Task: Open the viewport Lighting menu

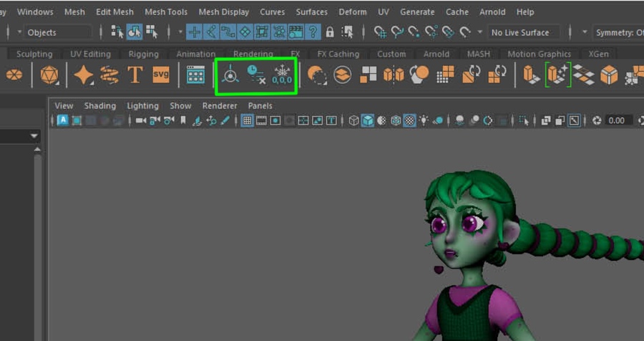Action: click(142, 106)
